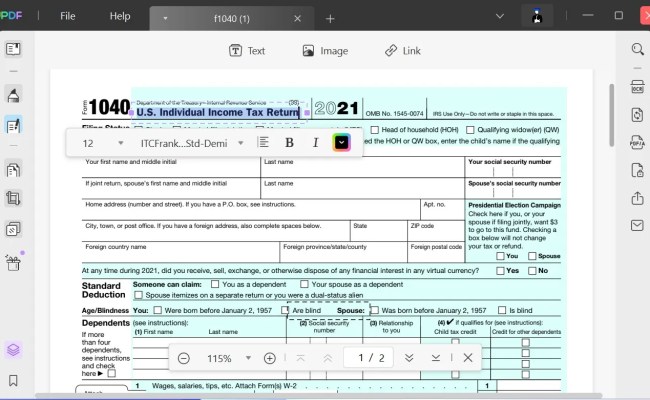Screen dimensions: 650x400
Task: Click the text alignment icon
Action: click(263, 143)
